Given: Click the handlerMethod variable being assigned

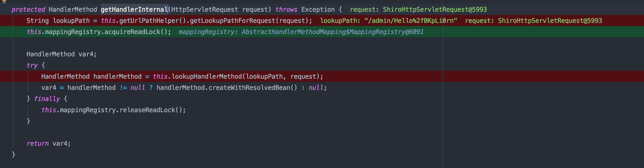Looking at the screenshot, I should click(117, 77).
